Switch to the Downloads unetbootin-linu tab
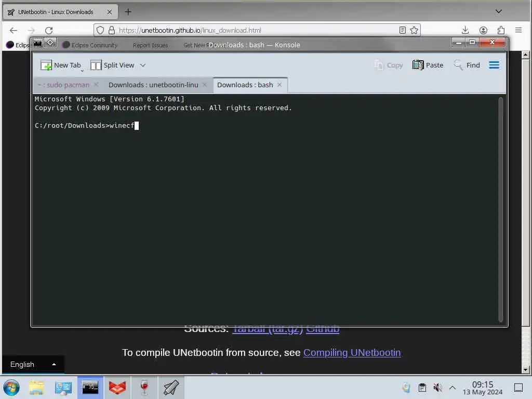 153,85
